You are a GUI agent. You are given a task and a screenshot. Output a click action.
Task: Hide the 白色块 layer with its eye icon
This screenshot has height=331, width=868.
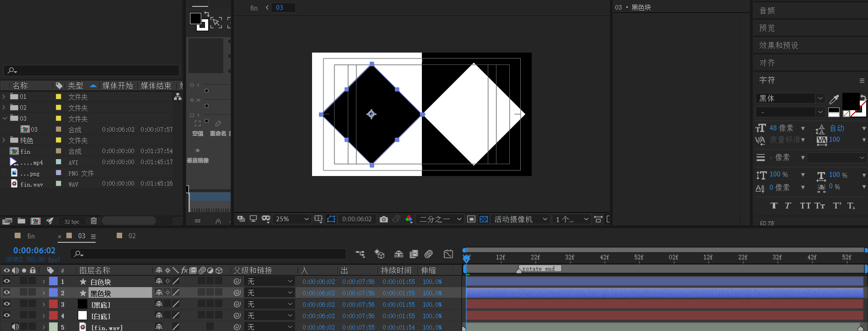coord(7,282)
